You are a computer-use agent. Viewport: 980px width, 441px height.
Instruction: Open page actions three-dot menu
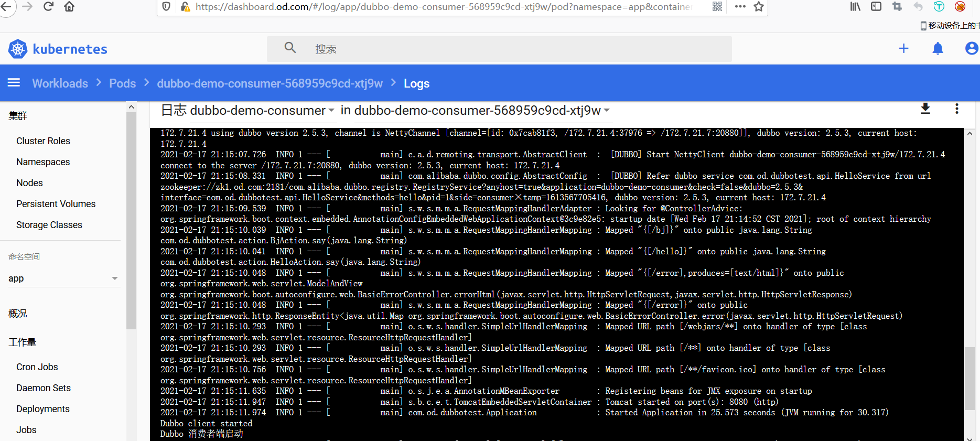[740, 6]
